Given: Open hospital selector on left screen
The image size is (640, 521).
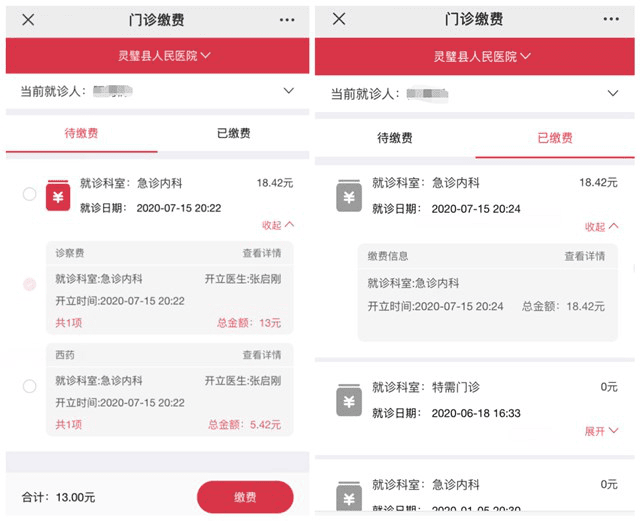Looking at the screenshot, I should point(162,56).
